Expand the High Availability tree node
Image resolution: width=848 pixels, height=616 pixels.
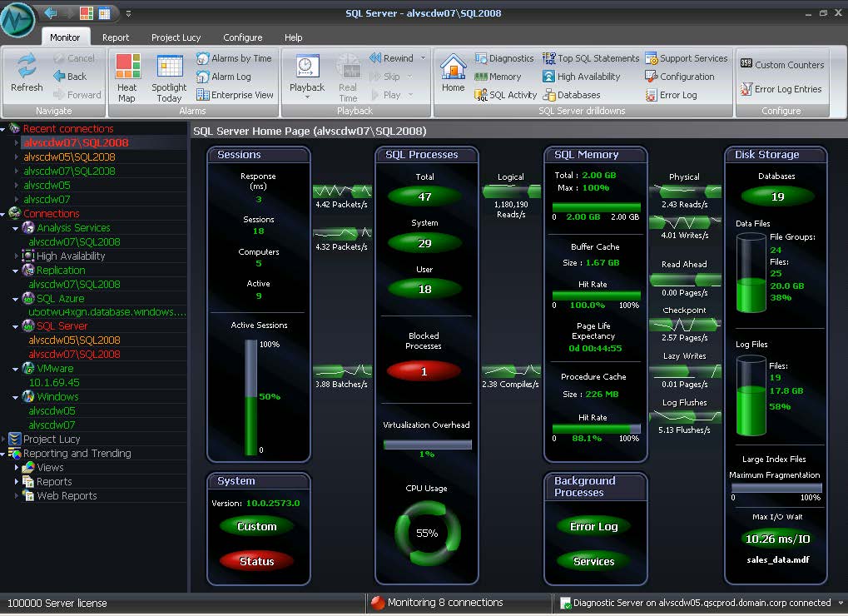point(16,256)
